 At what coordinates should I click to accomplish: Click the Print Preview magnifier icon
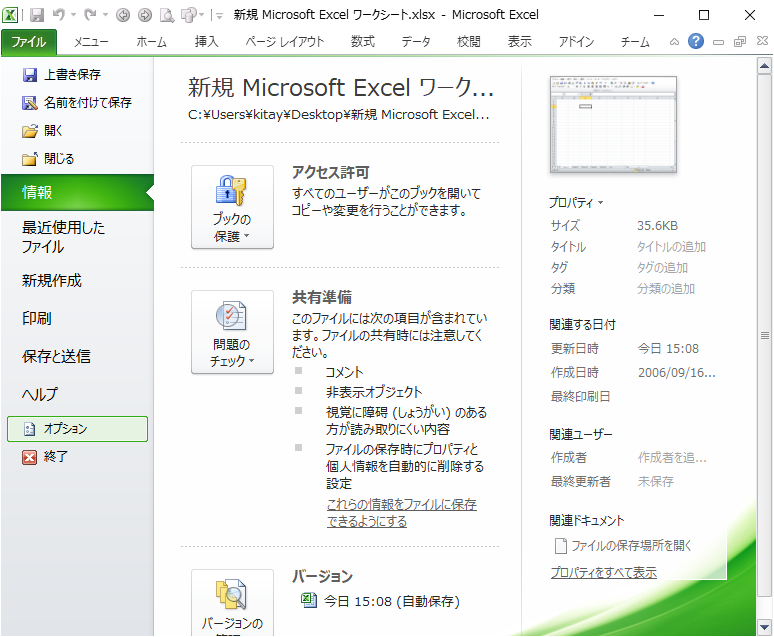pyautogui.click(x=167, y=16)
